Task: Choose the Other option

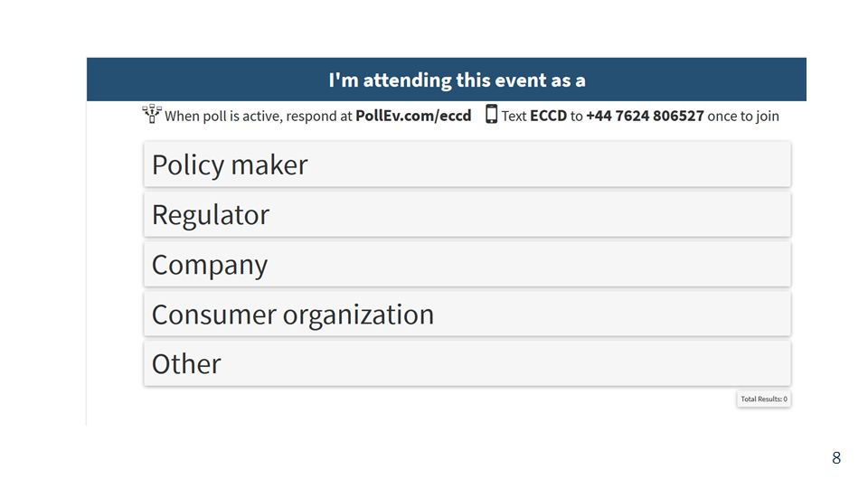Action: pos(467,363)
